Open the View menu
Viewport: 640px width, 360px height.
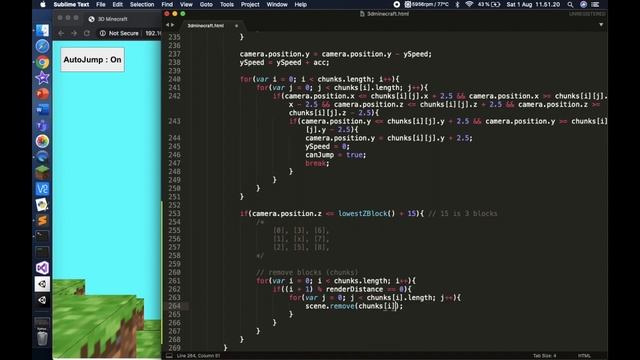(x=186, y=4)
